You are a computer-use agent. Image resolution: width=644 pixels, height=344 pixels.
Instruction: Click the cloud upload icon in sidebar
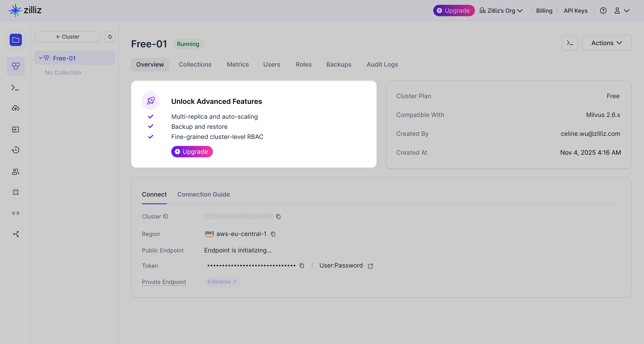click(16, 108)
